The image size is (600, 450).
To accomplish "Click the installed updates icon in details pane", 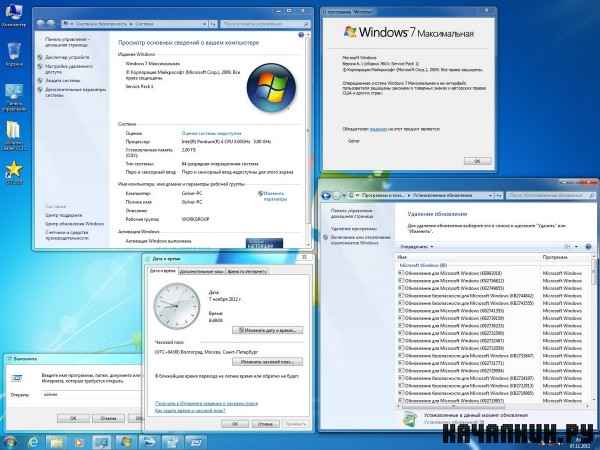I will (410, 419).
